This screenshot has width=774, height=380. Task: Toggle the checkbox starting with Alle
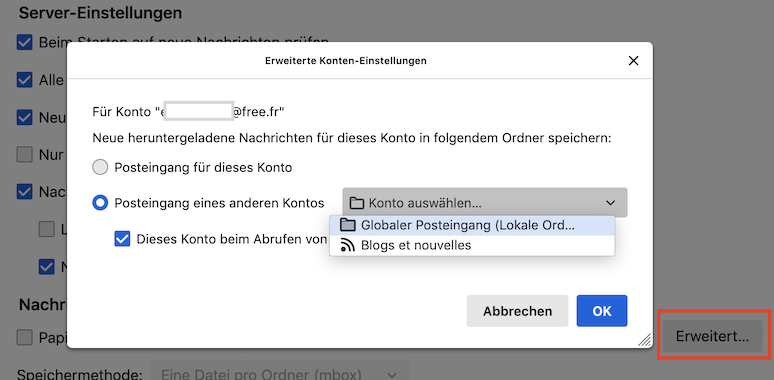(24, 80)
